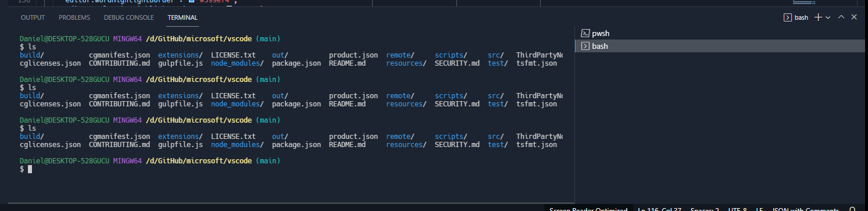The height and width of the screenshot is (211, 868).
Task: Click the bash terminal icon beside plus button
Action: (x=788, y=17)
